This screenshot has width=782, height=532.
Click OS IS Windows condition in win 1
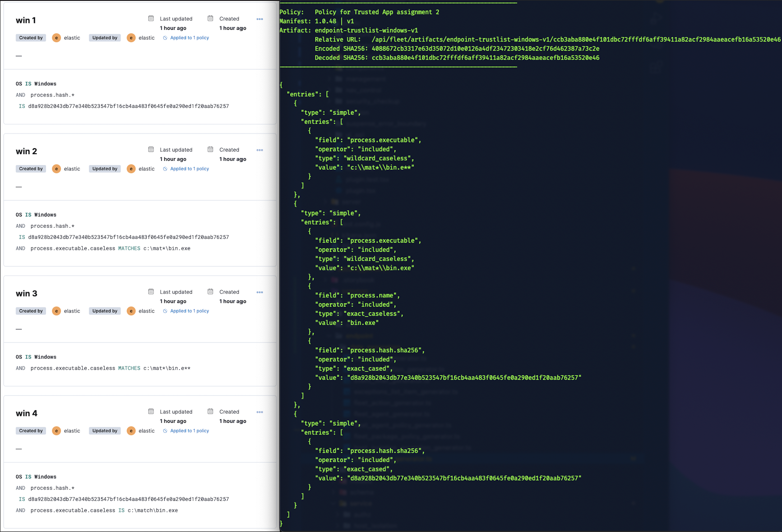coord(36,84)
